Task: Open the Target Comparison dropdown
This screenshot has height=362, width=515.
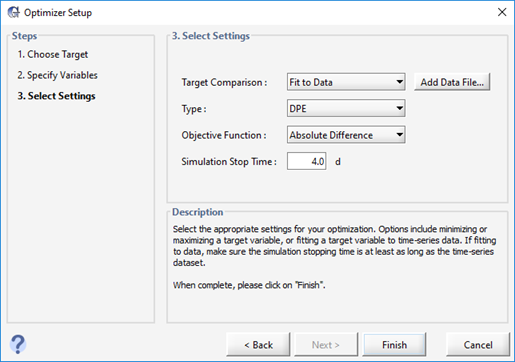Action: coord(346,82)
